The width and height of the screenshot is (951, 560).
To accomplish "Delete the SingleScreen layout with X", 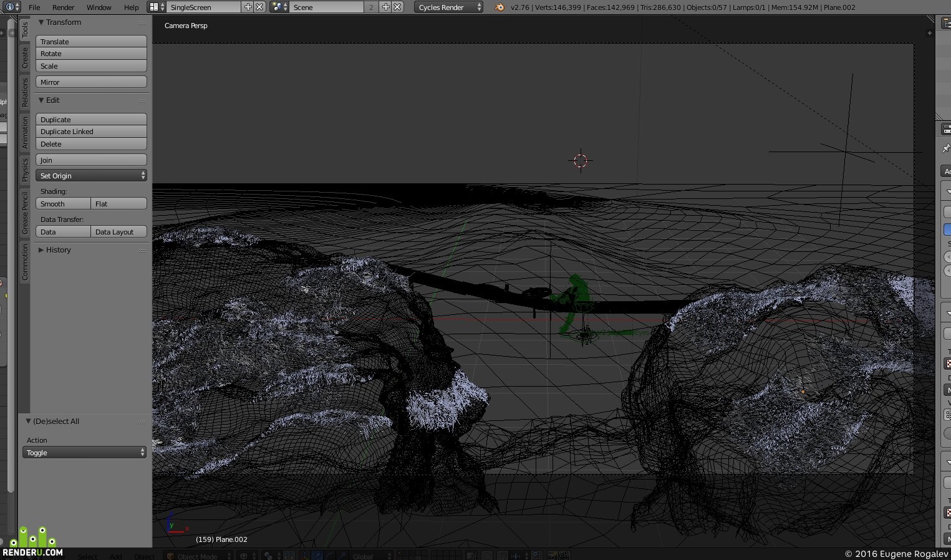I will click(260, 7).
